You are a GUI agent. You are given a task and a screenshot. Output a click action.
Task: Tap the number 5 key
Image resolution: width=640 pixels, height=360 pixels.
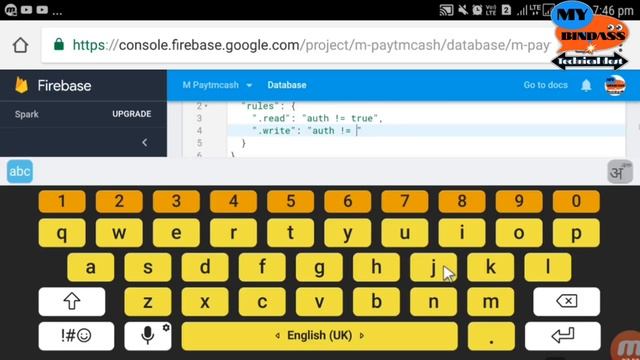point(291,201)
